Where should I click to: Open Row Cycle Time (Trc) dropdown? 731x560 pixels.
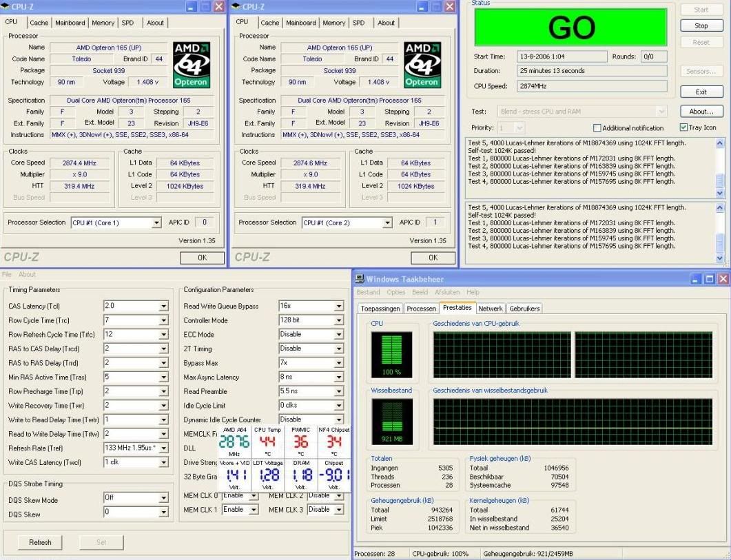pos(164,321)
